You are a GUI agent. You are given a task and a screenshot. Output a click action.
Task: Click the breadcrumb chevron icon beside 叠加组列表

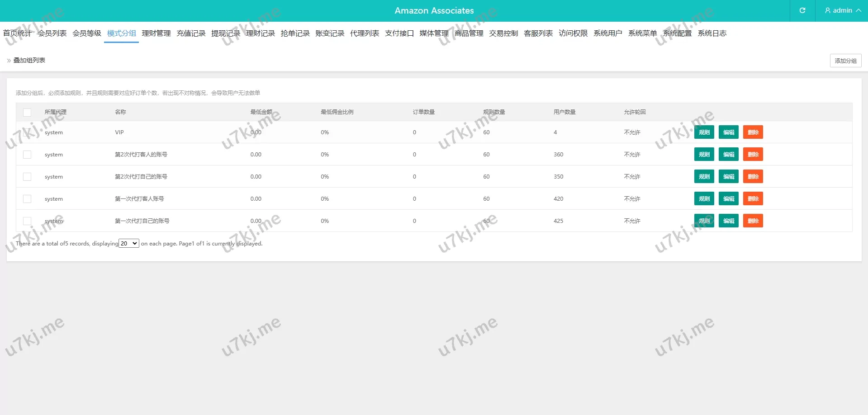coord(9,61)
